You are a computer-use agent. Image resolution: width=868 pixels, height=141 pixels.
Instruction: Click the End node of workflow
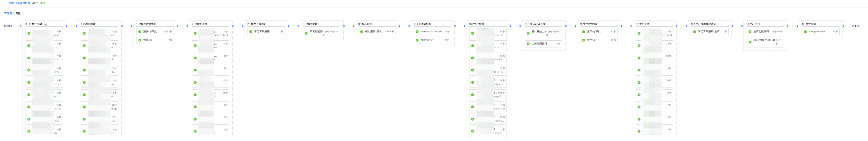857,26
